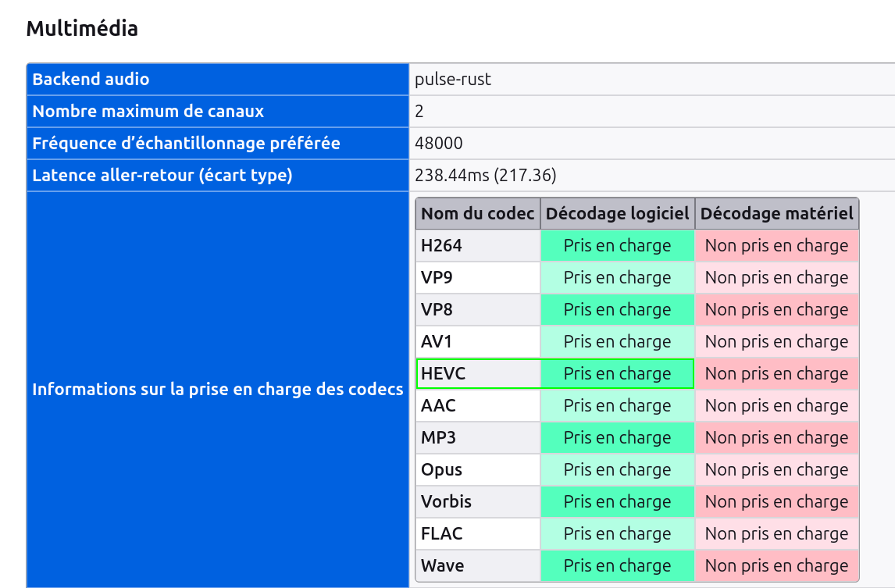This screenshot has width=895, height=588.
Task: Click the Décodage logiciel column header
Action: pos(618,213)
